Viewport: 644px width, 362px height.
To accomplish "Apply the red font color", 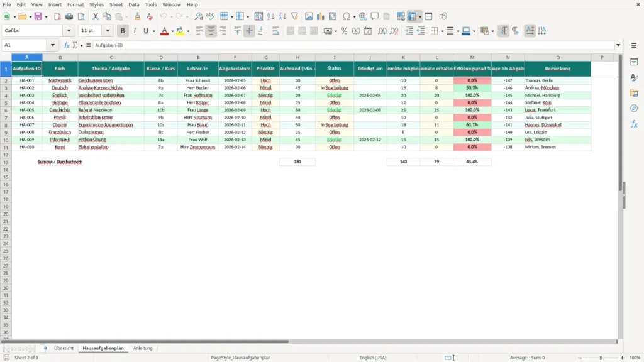I will tap(164, 31).
